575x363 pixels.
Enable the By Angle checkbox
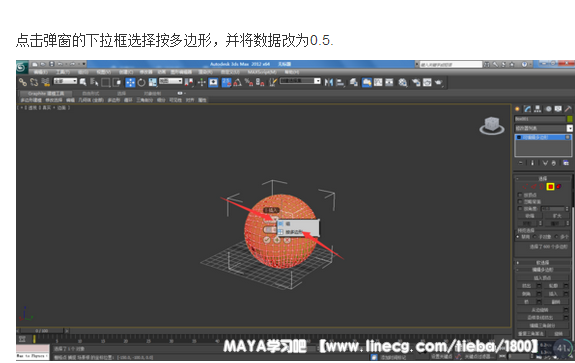click(x=520, y=209)
